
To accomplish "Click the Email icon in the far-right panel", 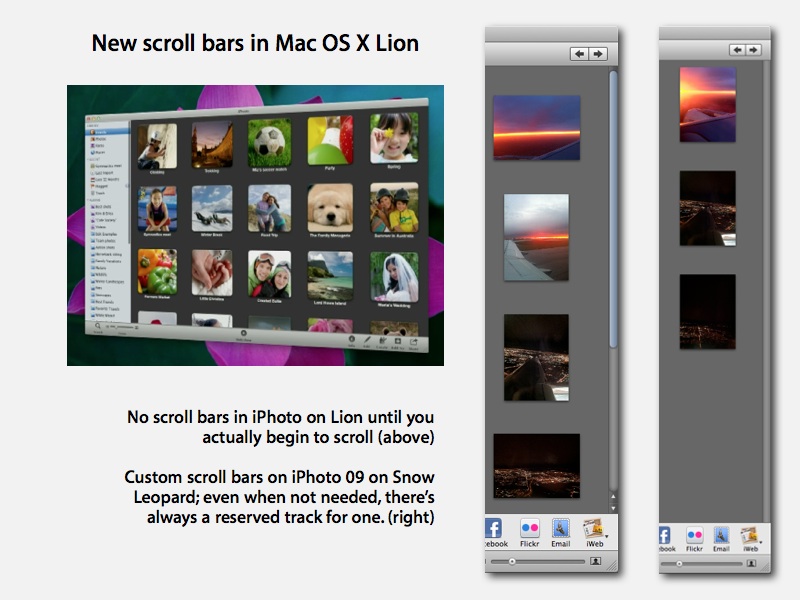I will click(721, 535).
